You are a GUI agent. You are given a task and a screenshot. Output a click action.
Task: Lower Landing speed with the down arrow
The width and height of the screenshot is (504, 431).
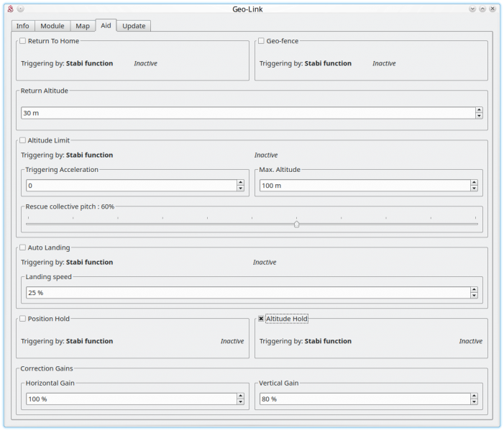474,296
